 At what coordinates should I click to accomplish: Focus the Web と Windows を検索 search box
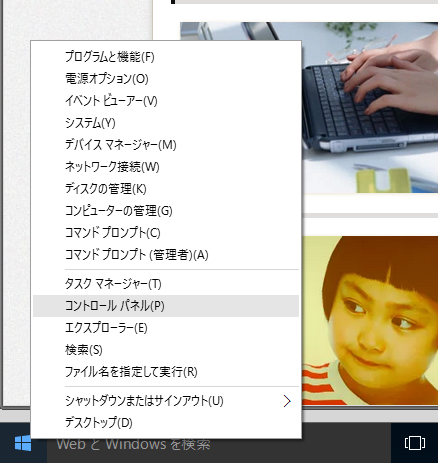(219, 447)
